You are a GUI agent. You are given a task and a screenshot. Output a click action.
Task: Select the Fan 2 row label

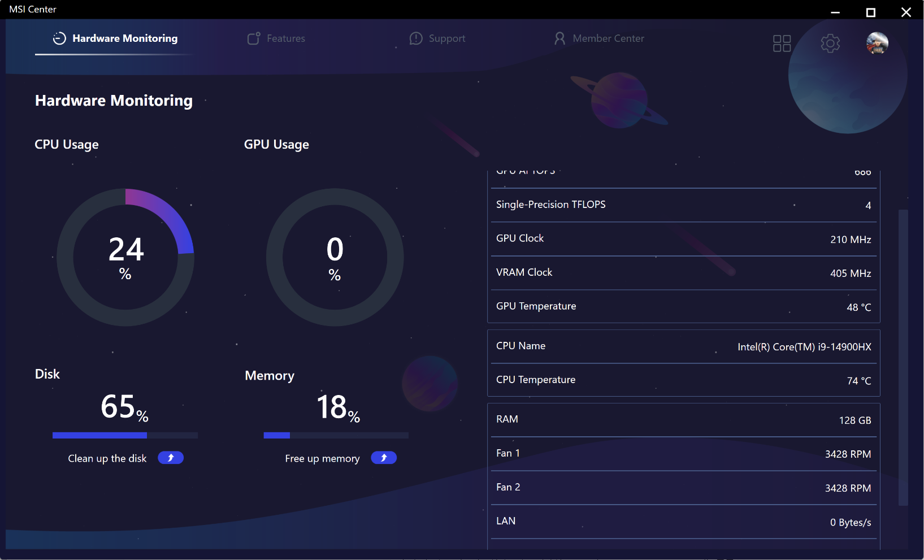(x=508, y=487)
